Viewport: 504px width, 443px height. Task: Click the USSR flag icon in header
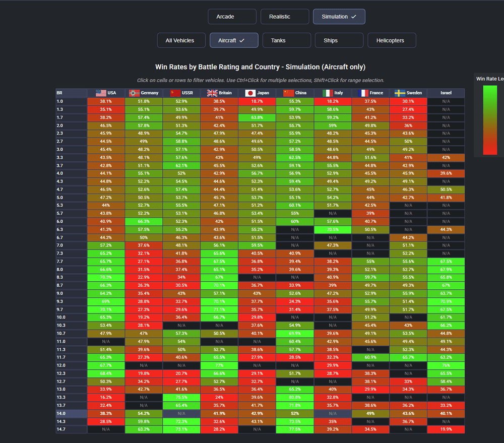(175, 93)
